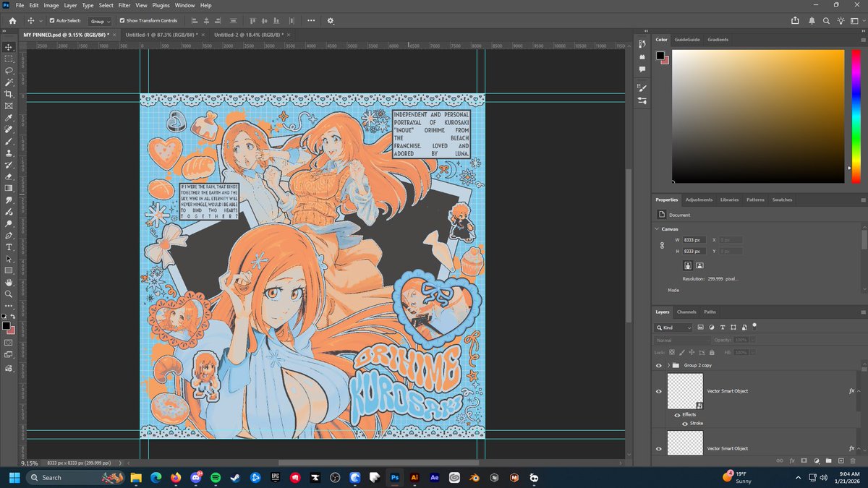The image size is (868, 488).
Task: Click the hue slider in Color panel
Action: coord(856,116)
